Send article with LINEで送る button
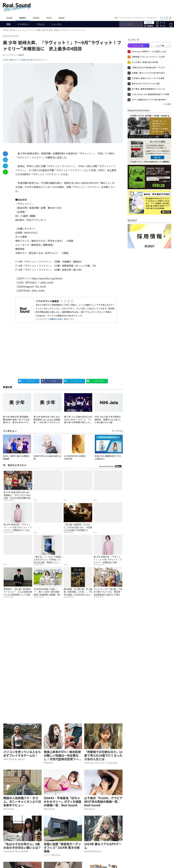The width and height of the screenshot is (174, 868). [97, 381]
